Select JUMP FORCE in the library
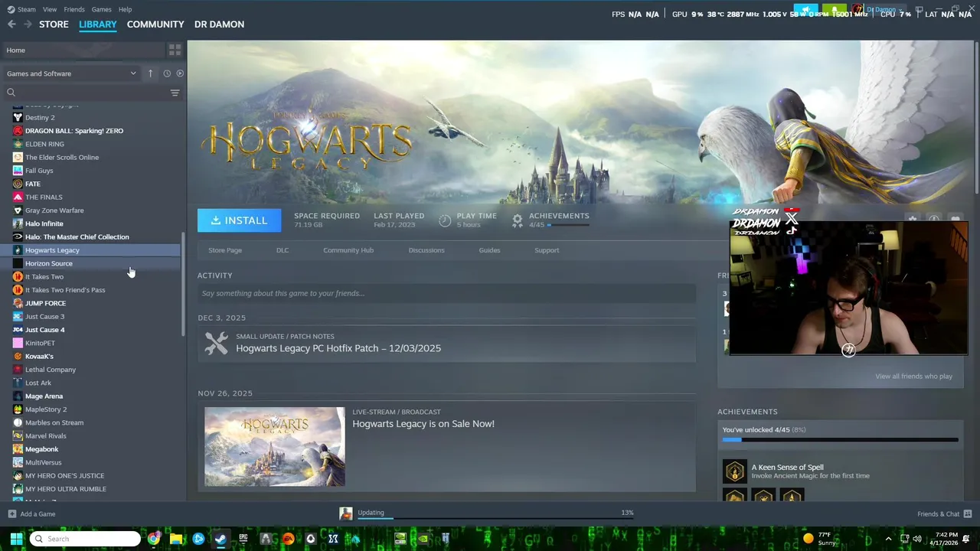This screenshot has height=551, width=980. [x=45, y=303]
